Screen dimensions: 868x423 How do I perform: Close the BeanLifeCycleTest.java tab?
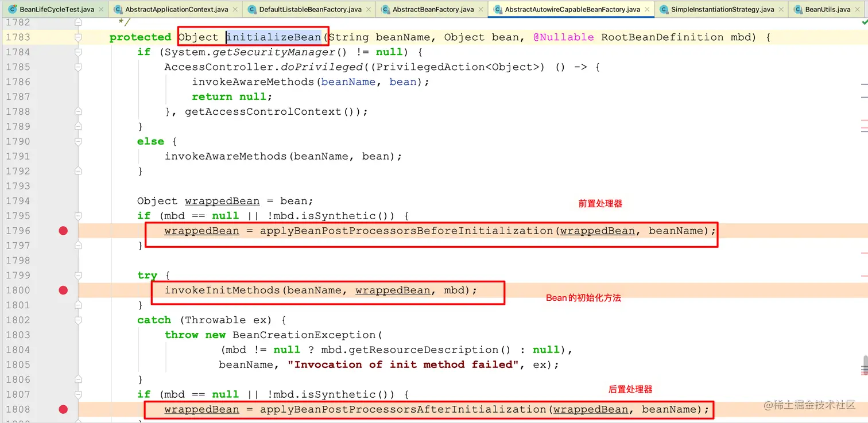pyautogui.click(x=101, y=10)
